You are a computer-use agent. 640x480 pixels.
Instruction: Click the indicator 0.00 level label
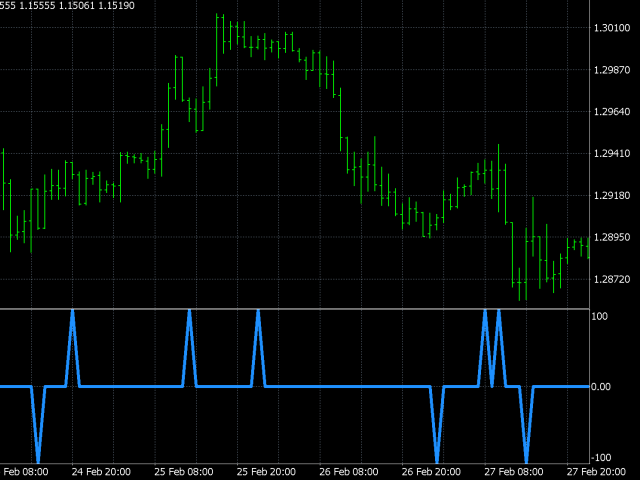pyautogui.click(x=601, y=387)
